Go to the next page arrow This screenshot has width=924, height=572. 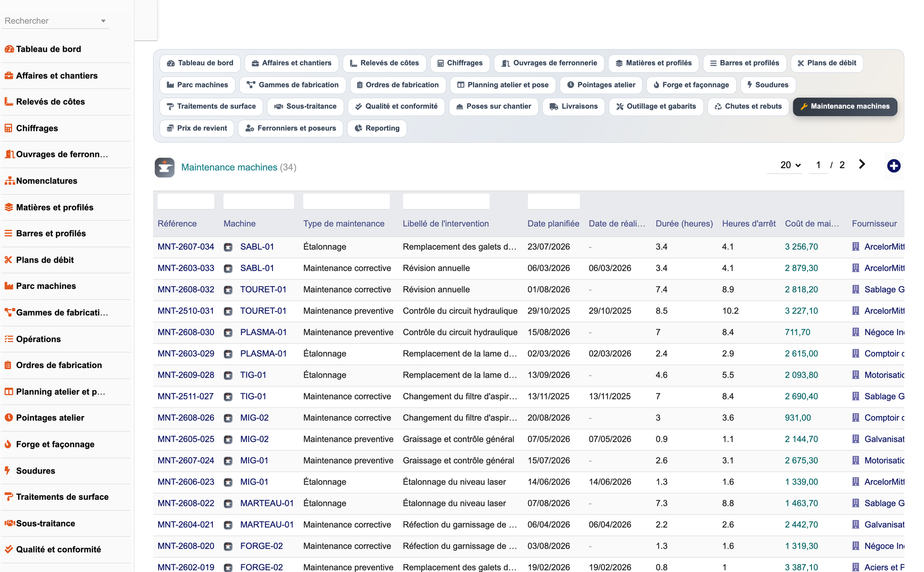[862, 164]
